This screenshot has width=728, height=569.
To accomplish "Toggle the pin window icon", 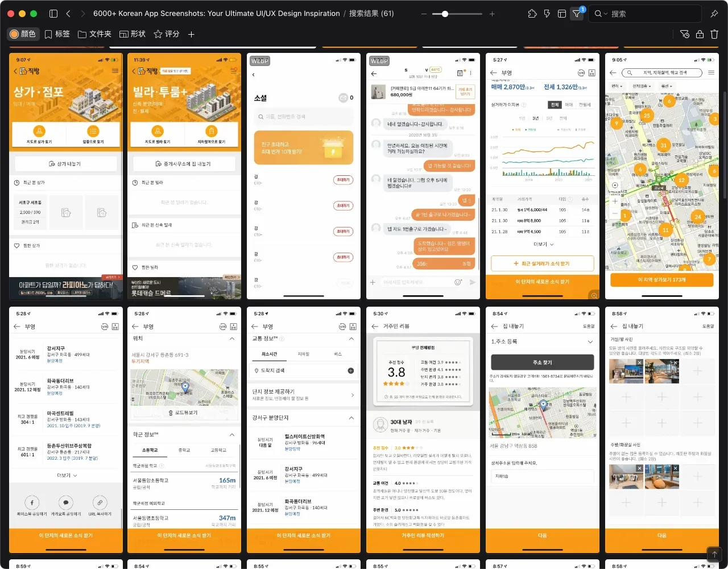I will pyautogui.click(x=714, y=14).
